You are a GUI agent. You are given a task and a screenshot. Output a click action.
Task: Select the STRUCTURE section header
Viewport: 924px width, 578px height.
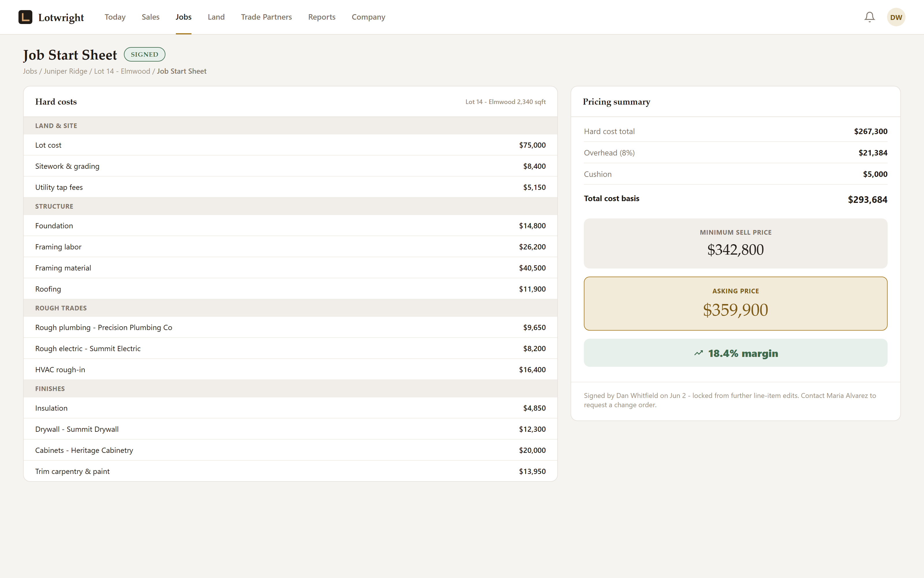tap(290, 206)
